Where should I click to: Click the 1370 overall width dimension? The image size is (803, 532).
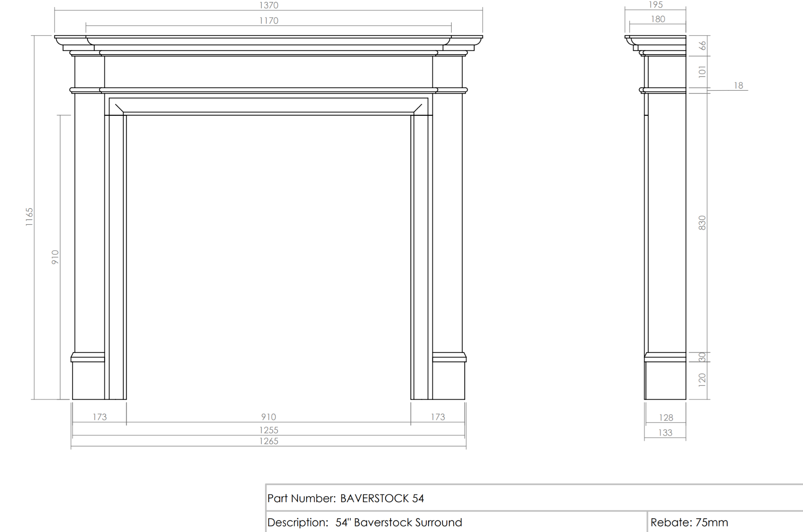coord(269,5)
